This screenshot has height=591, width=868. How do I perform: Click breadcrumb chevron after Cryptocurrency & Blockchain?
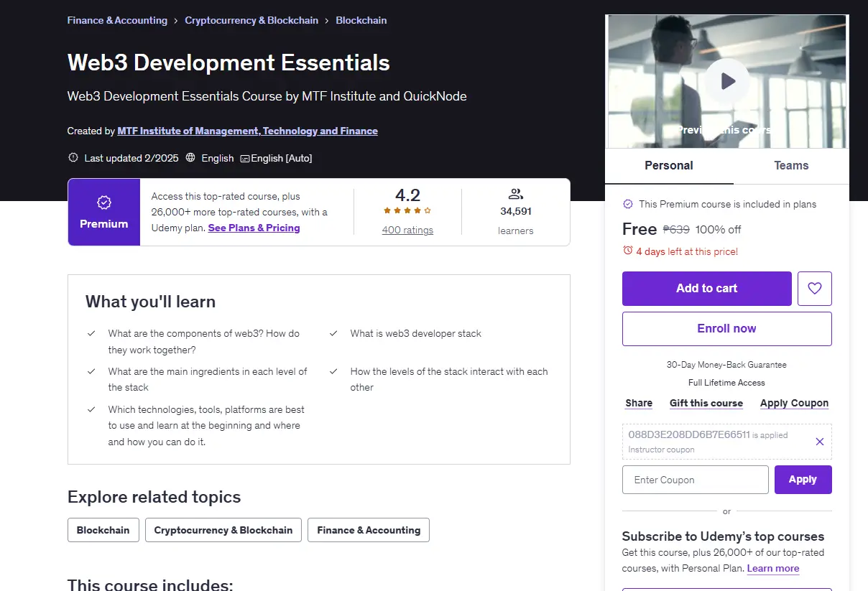[327, 21]
